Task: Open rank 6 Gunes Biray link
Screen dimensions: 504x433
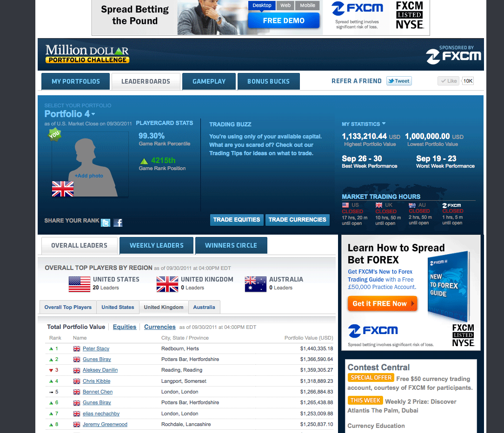Action: point(97,402)
